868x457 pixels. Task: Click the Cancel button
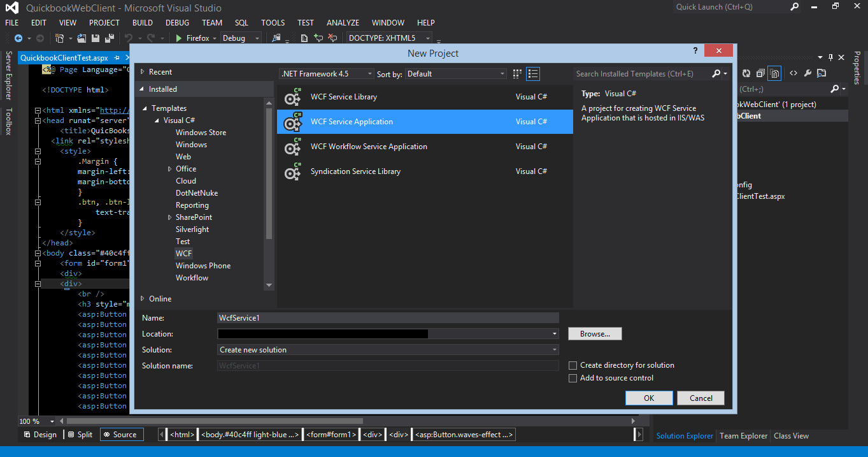(x=701, y=398)
